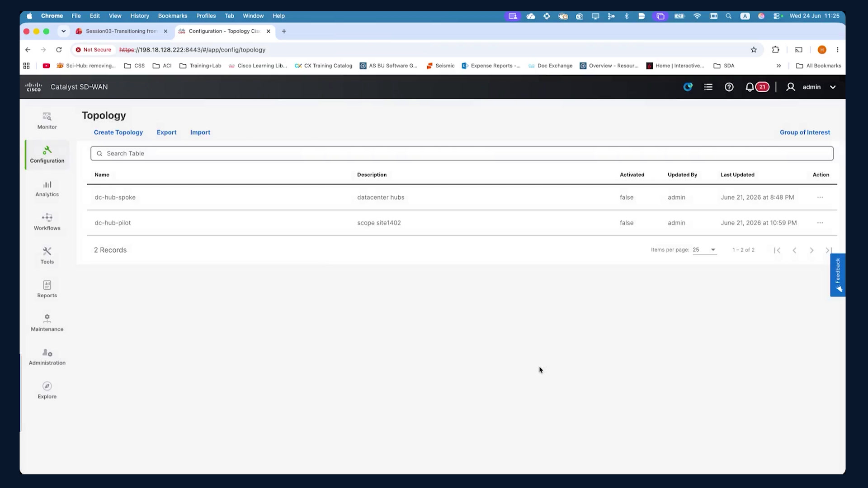The height and width of the screenshot is (488, 868).
Task: Open Configuration in the sidebar
Action: [47, 155]
